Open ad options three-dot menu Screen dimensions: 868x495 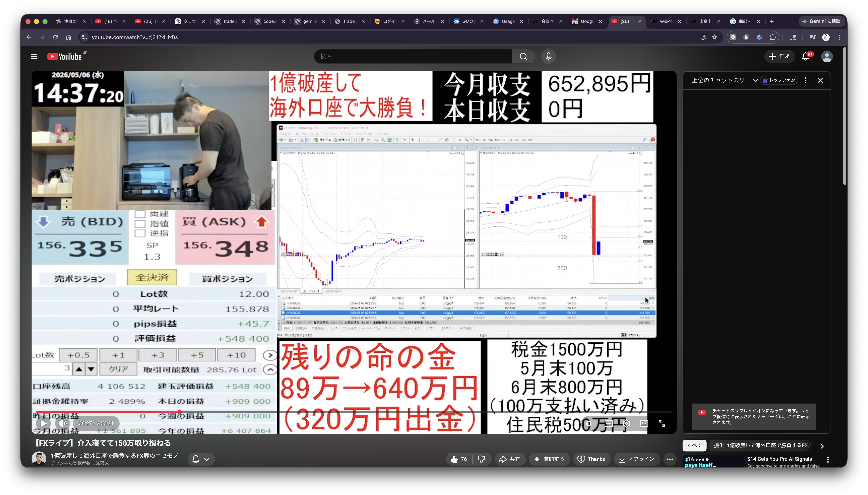[828, 460]
